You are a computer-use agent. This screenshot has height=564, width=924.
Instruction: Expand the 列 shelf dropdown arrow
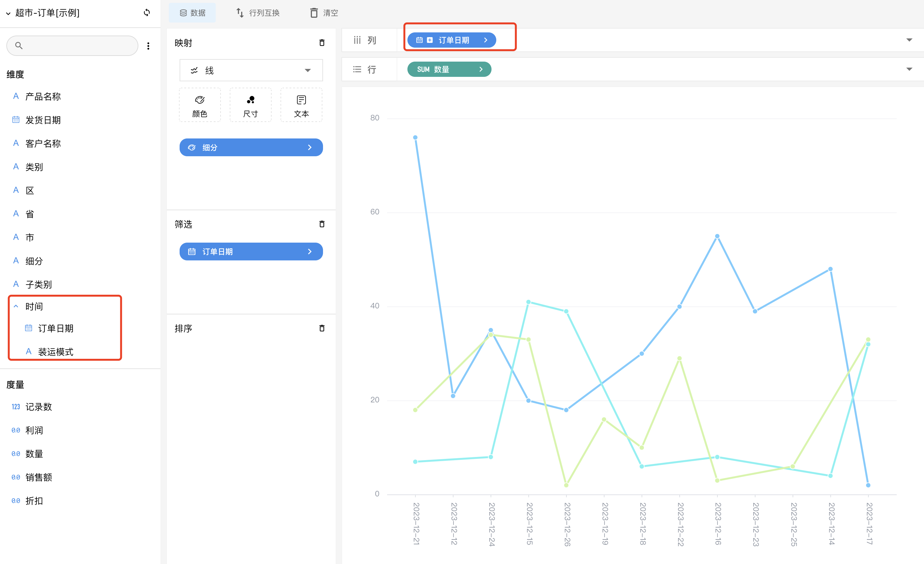pos(909,40)
